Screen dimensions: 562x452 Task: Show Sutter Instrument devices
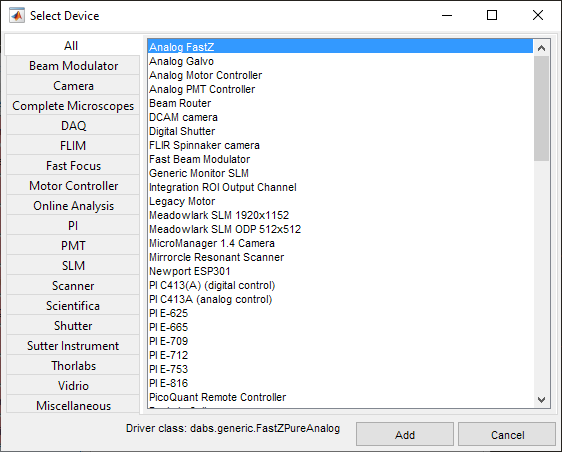[73, 346]
